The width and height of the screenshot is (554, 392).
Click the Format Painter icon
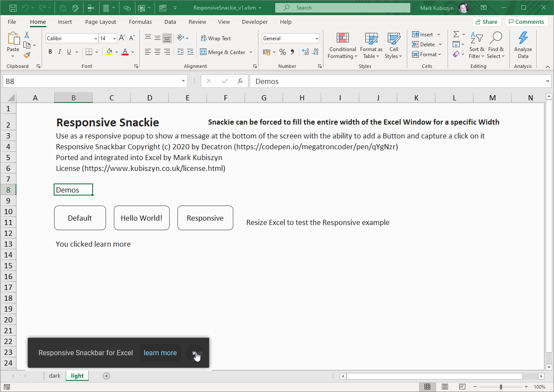coord(27,55)
